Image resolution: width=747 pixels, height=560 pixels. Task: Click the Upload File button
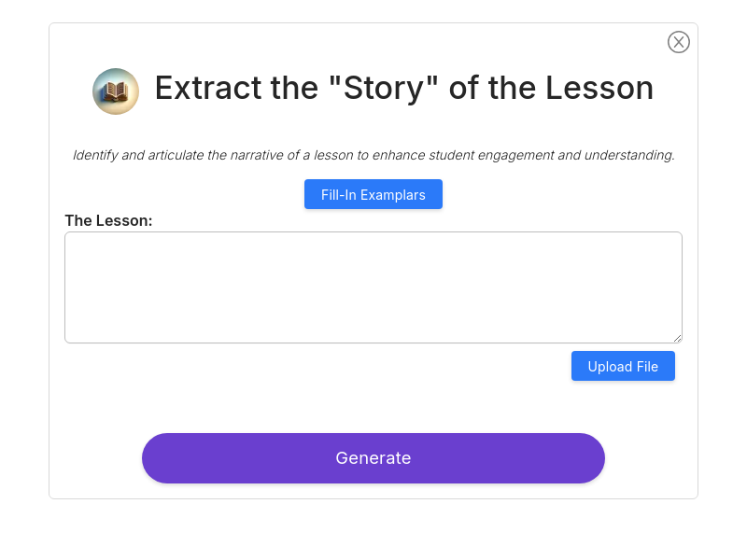[x=623, y=366]
